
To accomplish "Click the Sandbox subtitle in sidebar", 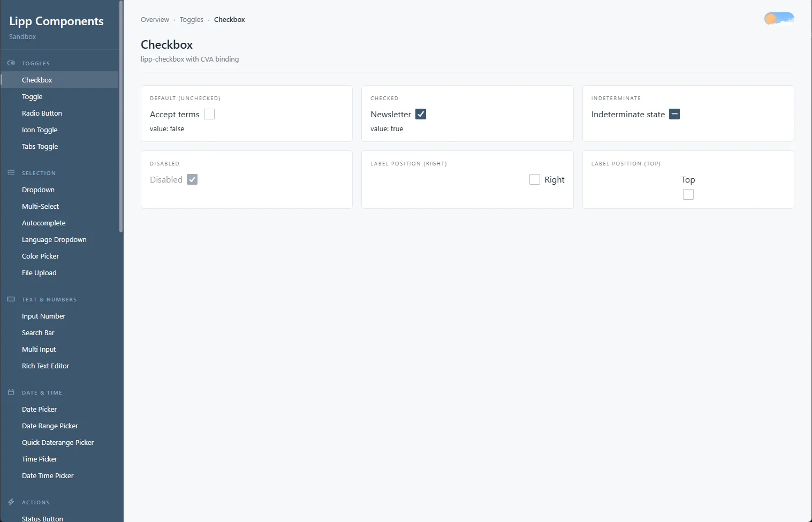I will click(22, 37).
